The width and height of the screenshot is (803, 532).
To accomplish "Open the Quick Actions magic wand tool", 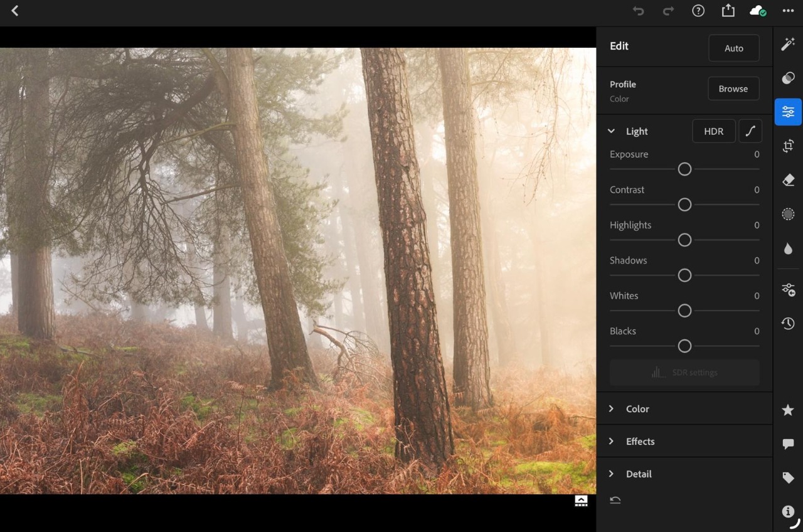I will click(x=788, y=44).
